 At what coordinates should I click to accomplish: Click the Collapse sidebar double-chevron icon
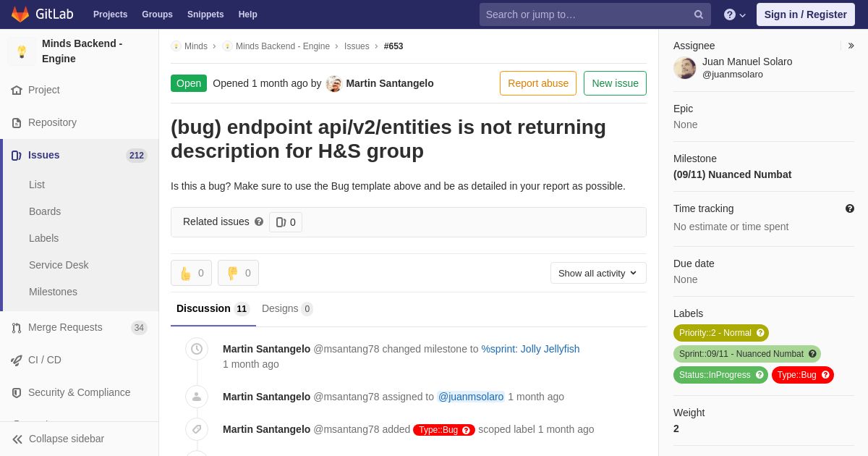point(17,439)
